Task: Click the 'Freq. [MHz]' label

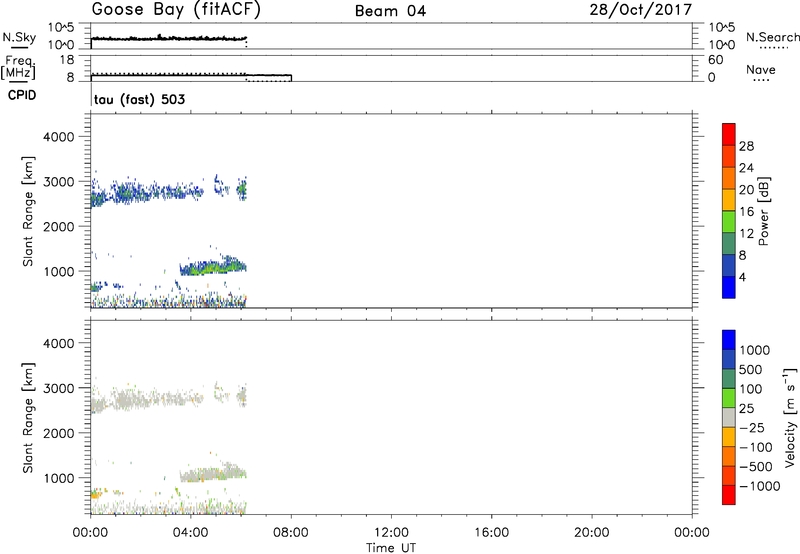Action: click(18, 67)
